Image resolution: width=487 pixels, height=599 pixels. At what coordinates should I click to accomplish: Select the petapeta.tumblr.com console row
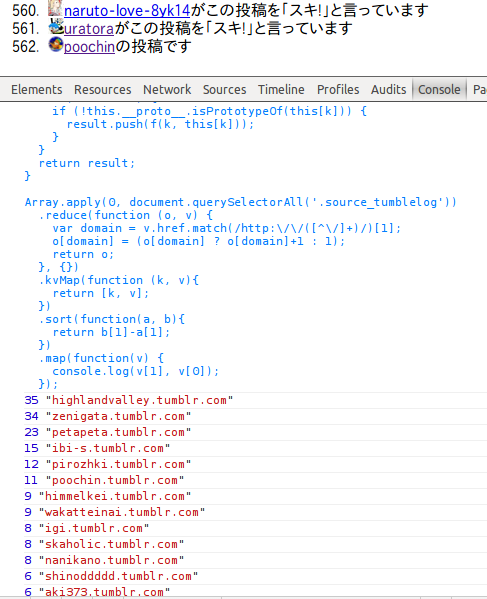click(255, 432)
